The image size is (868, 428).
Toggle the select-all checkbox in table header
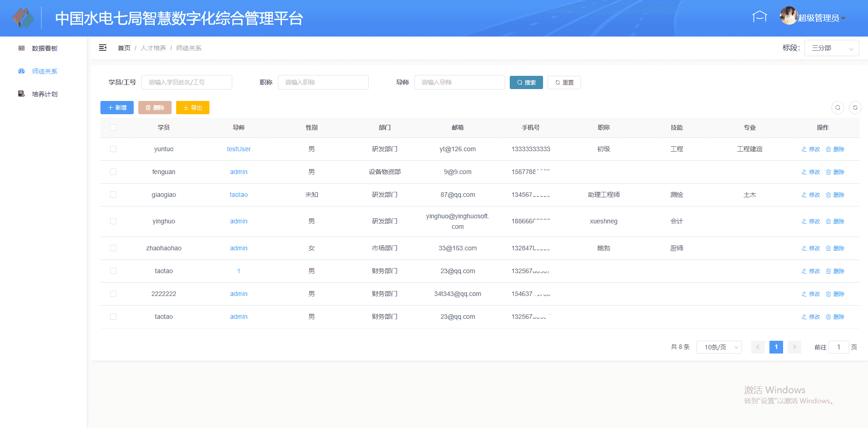click(x=113, y=127)
